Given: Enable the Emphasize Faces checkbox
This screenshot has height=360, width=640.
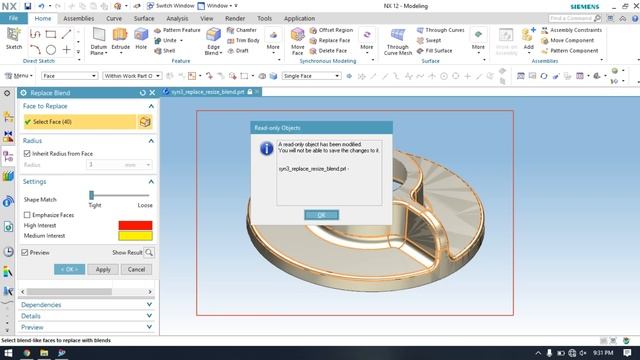Looking at the screenshot, I should pyautogui.click(x=27, y=215).
